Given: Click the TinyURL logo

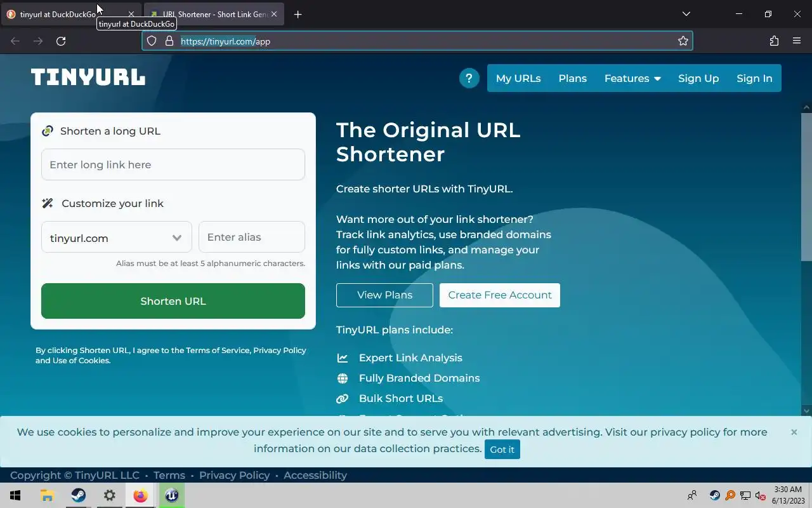Looking at the screenshot, I should click(x=88, y=77).
